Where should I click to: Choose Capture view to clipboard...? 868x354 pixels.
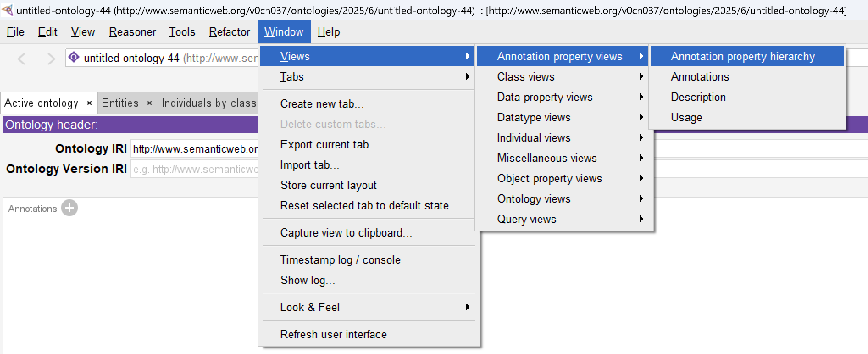pyautogui.click(x=368, y=233)
